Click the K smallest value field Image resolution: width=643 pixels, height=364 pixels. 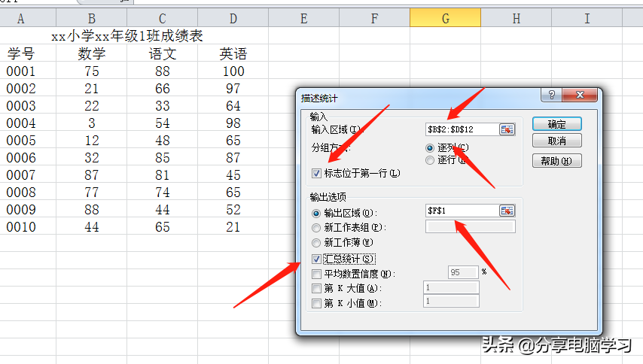point(451,301)
